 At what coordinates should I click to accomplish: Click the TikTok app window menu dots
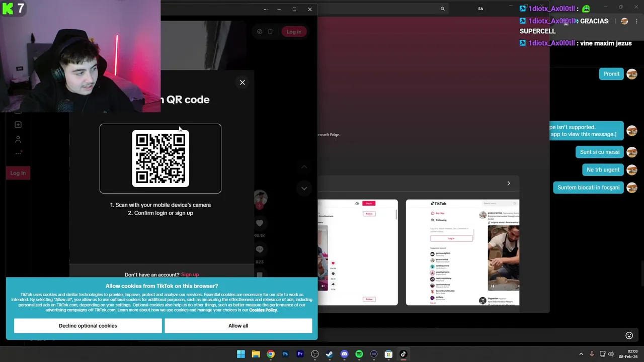pyautogui.click(x=265, y=9)
